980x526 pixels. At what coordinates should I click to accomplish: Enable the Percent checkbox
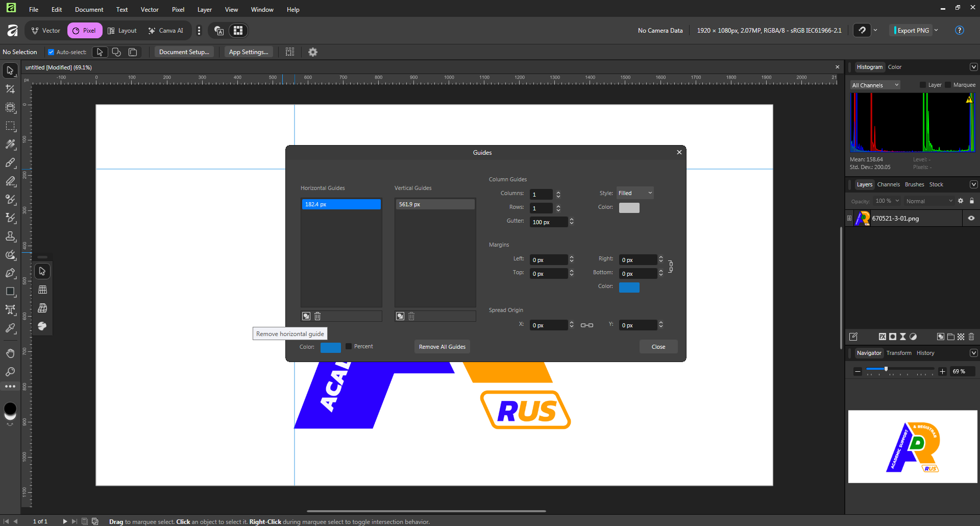pyautogui.click(x=349, y=346)
